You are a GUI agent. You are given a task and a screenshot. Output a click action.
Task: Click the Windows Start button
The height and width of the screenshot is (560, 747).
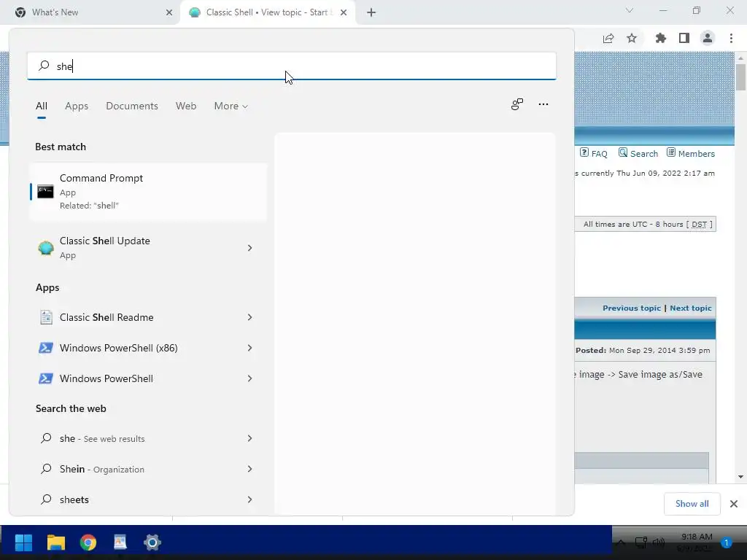(x=23, y=542)
